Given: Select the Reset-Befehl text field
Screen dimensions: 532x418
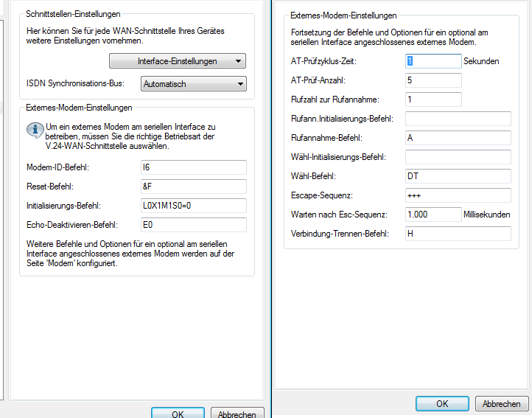Looking at the screenshot, I should pos(193,187).
